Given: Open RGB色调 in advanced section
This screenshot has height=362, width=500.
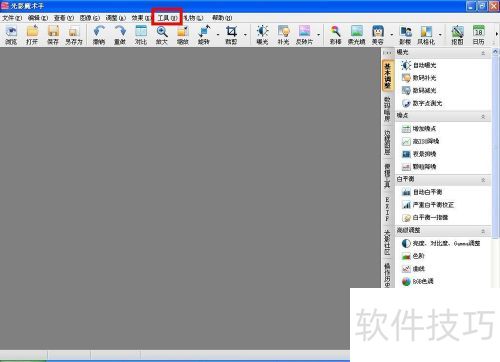Looking at the screenshot, I should point(417,281).
